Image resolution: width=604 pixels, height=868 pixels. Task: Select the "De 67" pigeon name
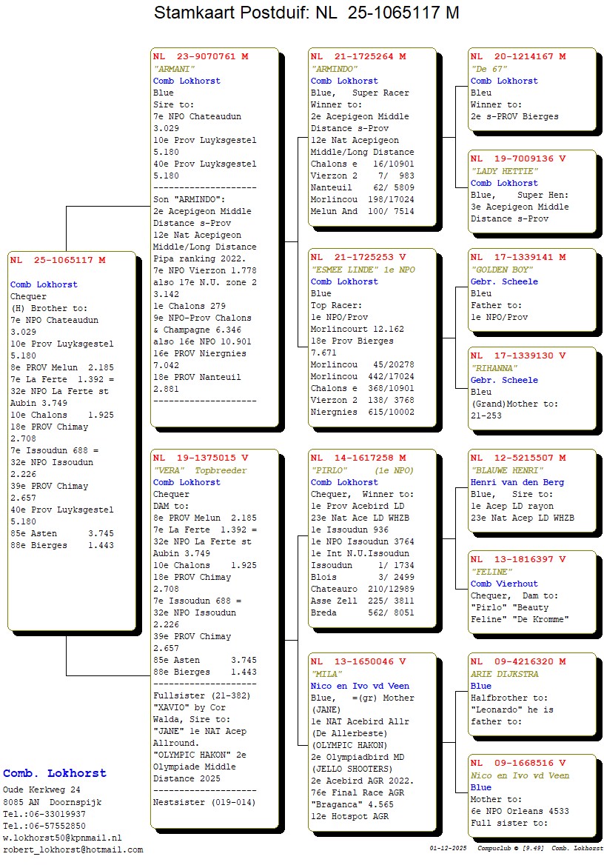tap(489, 69)
